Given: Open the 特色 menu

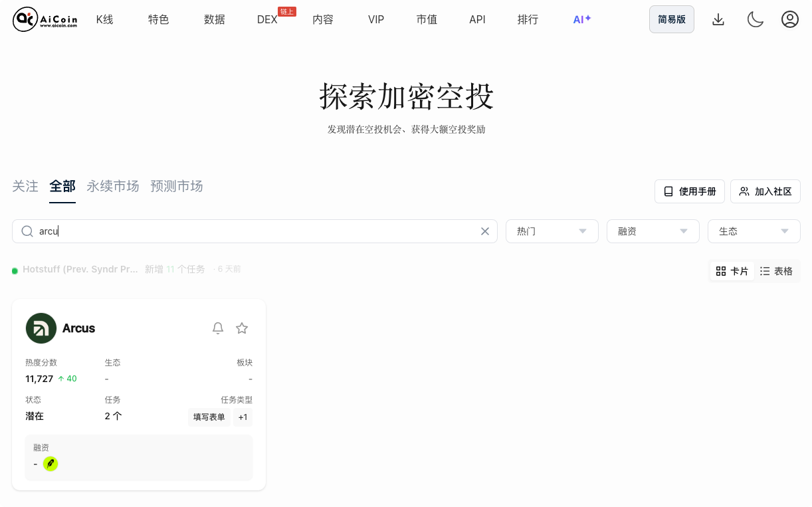Looking at the screenshot, I should (x=159, y=20).
